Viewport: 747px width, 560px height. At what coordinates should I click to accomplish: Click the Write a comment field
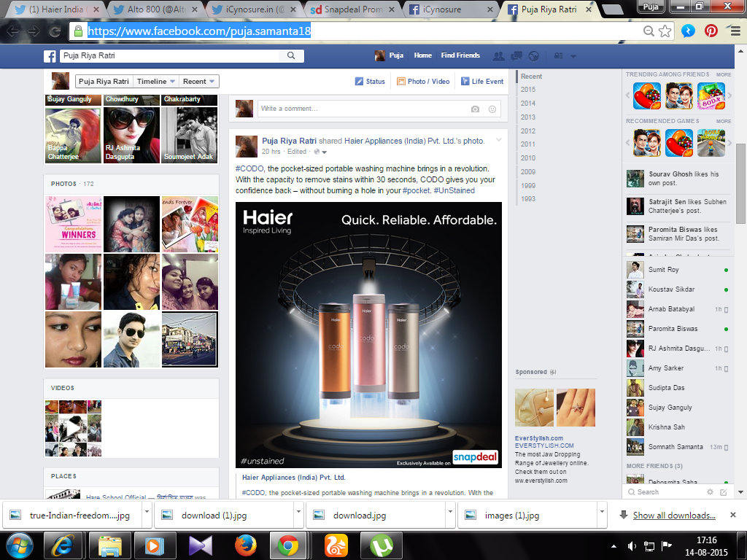[379, 109]
